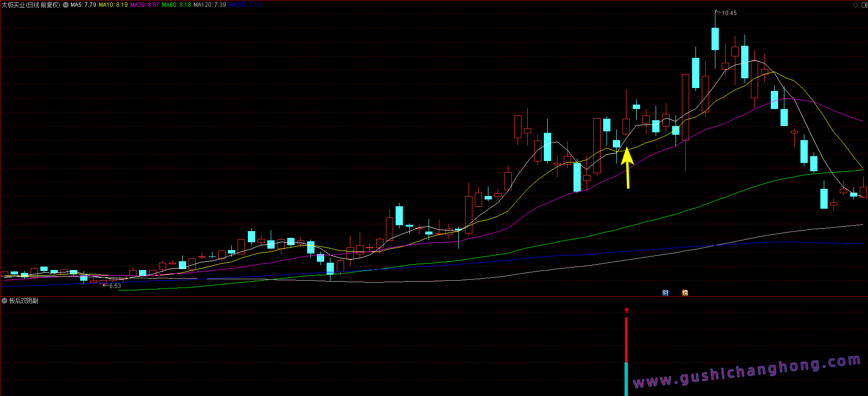The image size is (868, 396).
Task: Click the yellow arrow signal marker
Action: point(627,167)
